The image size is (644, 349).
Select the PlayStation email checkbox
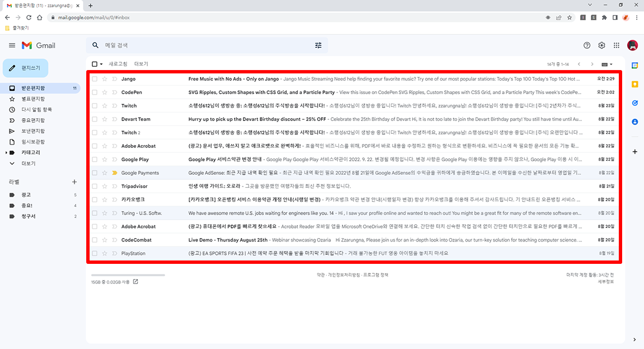(x=95, y=254)
